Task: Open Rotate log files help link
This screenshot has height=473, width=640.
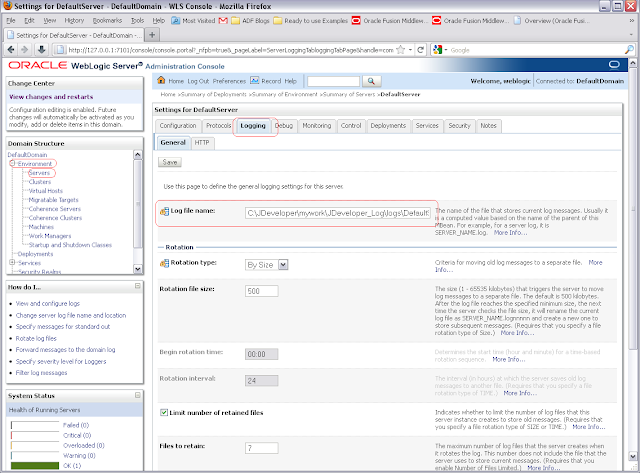Action: pos(36,338)
